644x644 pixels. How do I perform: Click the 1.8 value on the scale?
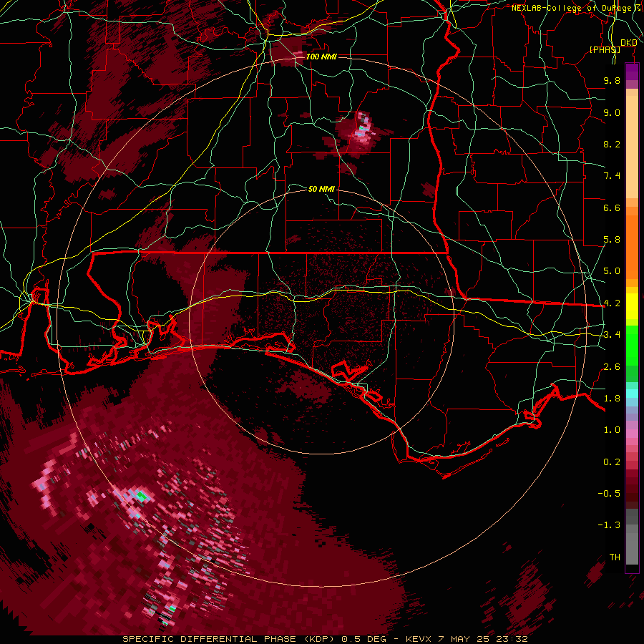coord(612,399)
